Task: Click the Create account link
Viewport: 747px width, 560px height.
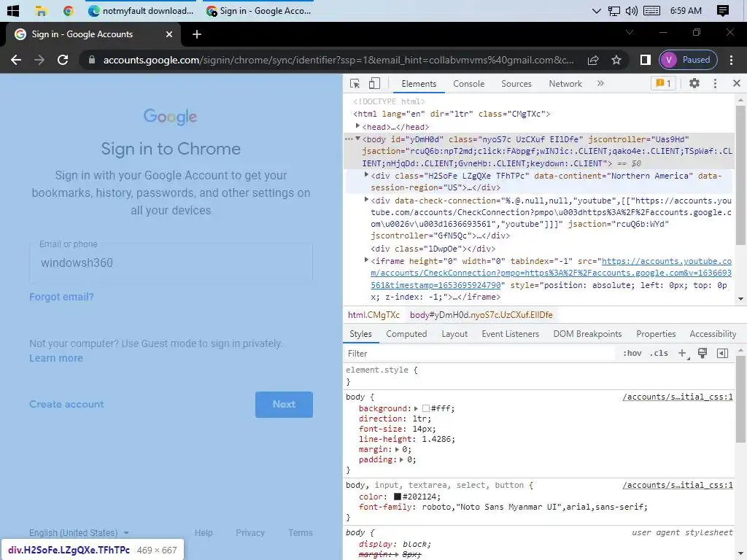Action: (x=66, y=404)
